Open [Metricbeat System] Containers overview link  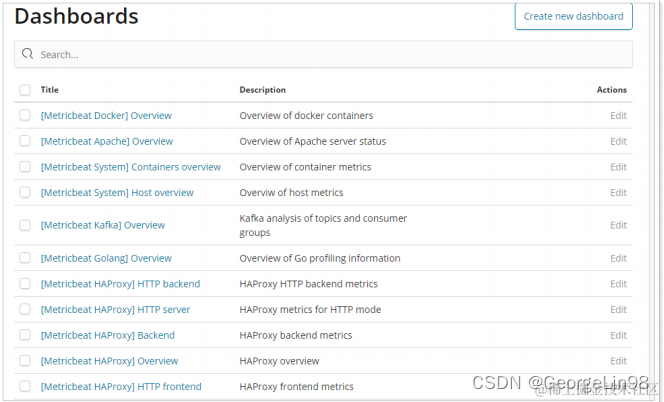[131, 167]
